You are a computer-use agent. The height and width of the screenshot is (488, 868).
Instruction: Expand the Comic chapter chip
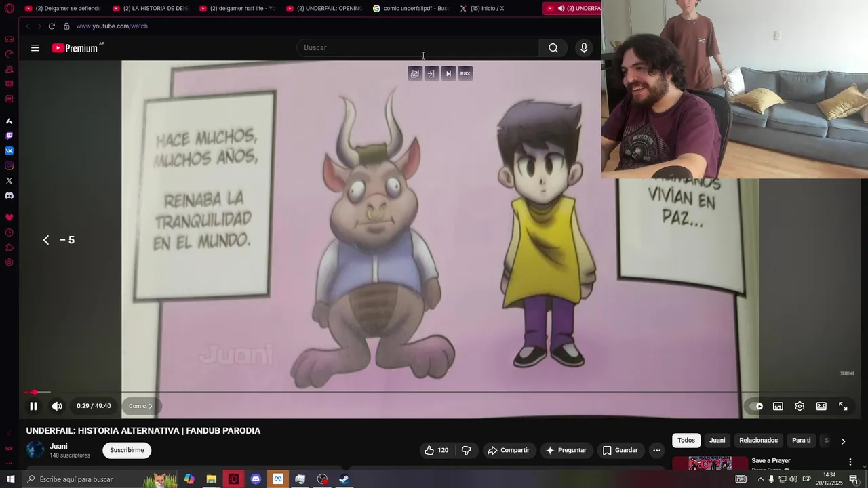click(x=141, y=406)
